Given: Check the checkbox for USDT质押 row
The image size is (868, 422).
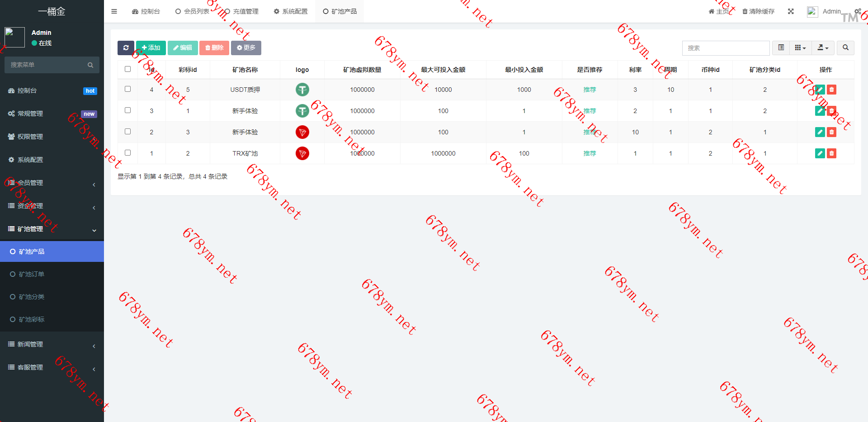Looking at the screenshot, I should [127, 89].
